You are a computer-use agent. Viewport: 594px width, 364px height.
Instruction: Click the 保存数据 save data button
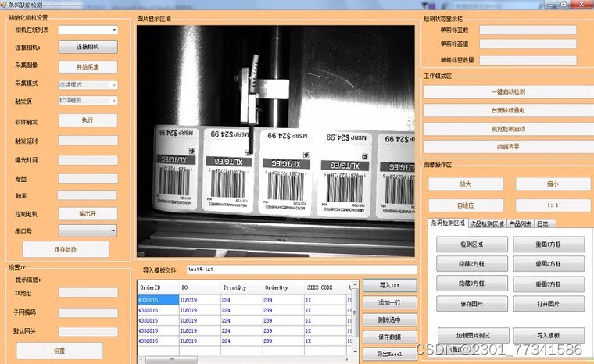click(390, 337)
